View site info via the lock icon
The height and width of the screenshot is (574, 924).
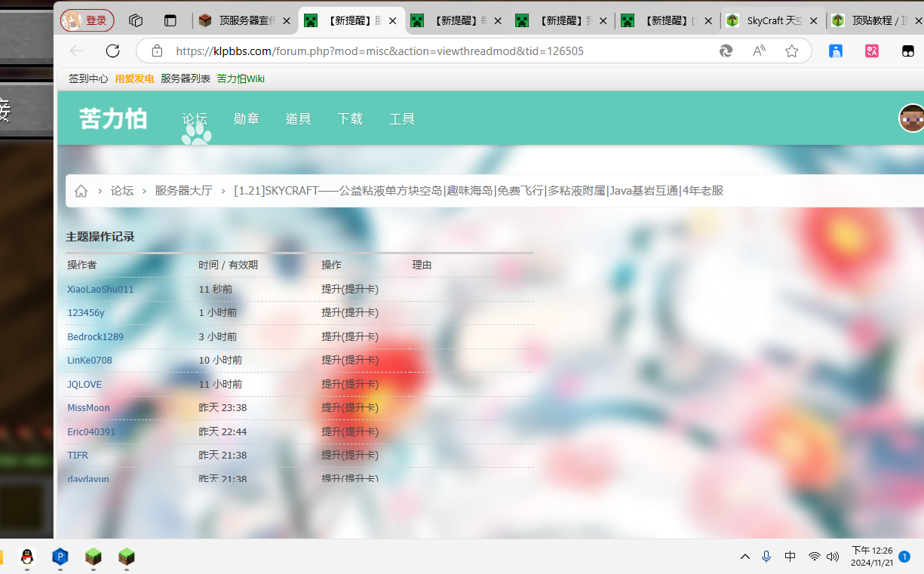157,51
